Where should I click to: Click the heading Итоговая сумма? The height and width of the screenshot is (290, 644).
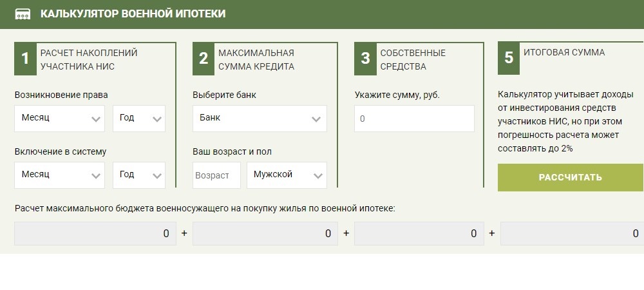564,53
